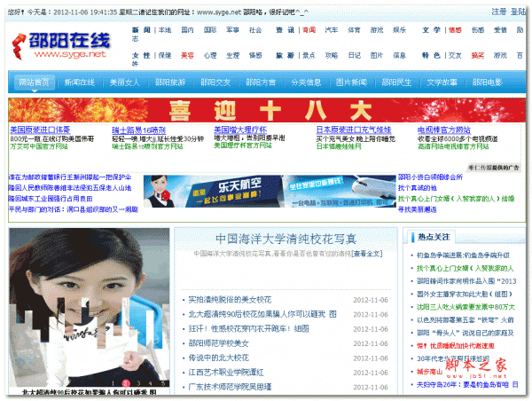Image resolution: width=532 pixels, height=401 pixels.
Task: Open the 汽车 link under 资讯
Action: pyautogui.click(x=331, y=30)
